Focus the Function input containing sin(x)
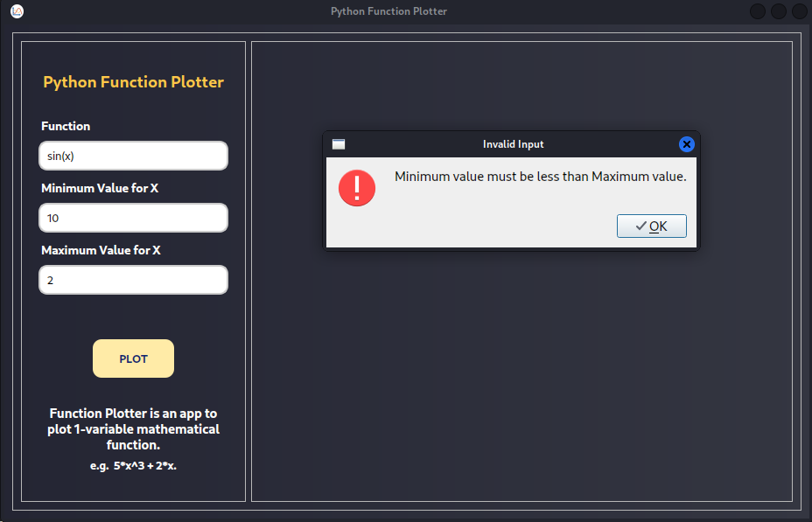Viewport: 812px width, 522px height. 133,156
